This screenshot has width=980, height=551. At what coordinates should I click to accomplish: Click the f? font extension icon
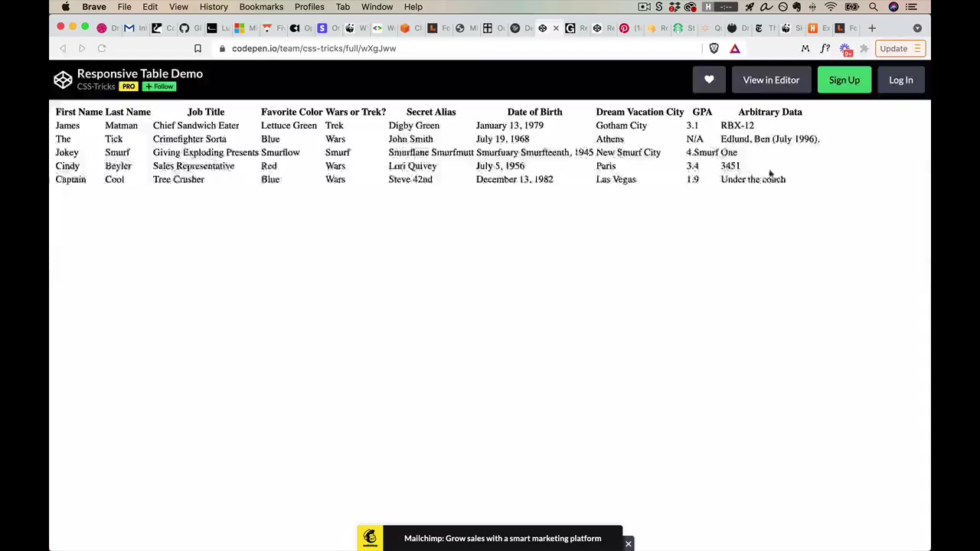point(825,48)
